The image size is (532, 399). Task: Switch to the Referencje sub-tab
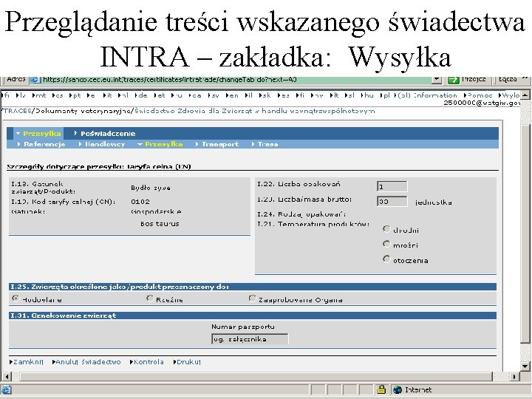[x=44, y=144]
